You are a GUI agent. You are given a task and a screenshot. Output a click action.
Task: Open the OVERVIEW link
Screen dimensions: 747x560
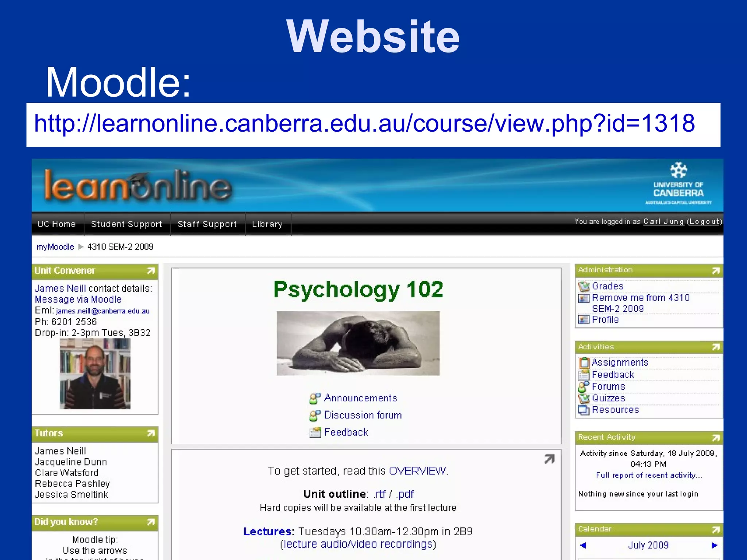click(417, 471)
